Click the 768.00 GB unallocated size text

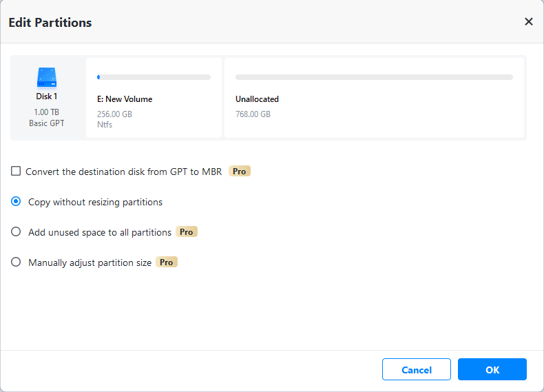(x=253, y=114)
